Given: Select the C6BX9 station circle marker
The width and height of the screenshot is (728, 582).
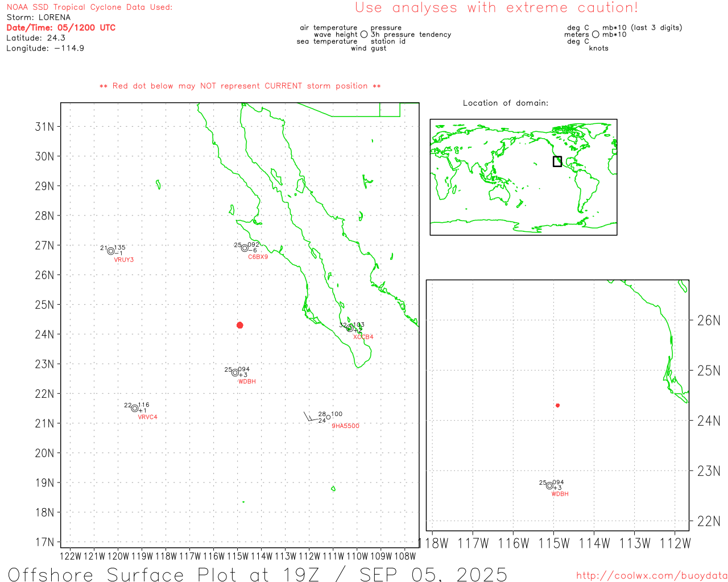Looking at the screenshot, I should pos(245,248).
